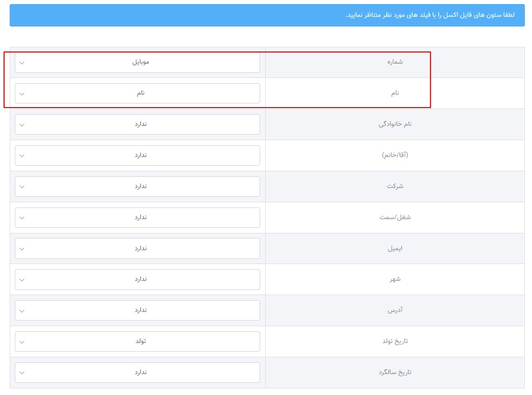This screenshot has height=395, width=532.
Task: Click the تاریخ تولد row label
Action: [395, 341]
